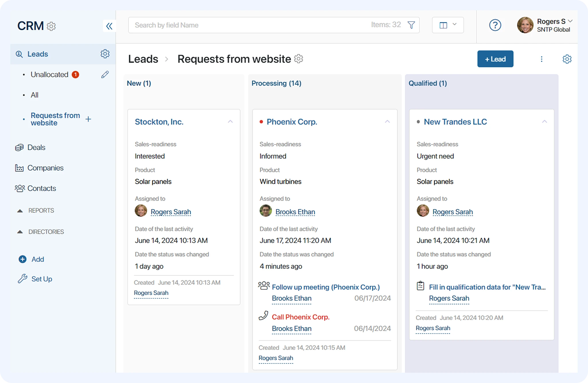The width and height of the screenshot is (588, 383).
Task: Click the + Lead button
Action: point(495,59)
